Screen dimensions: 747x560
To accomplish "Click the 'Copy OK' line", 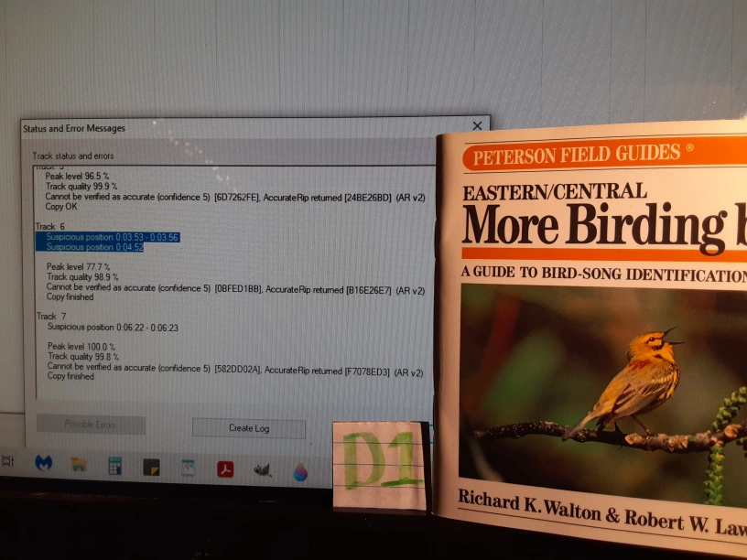I will click(61, 207).
